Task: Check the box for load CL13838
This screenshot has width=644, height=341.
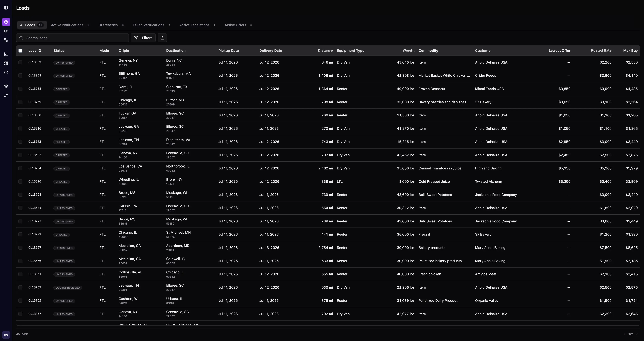Action: pos(20,115)
